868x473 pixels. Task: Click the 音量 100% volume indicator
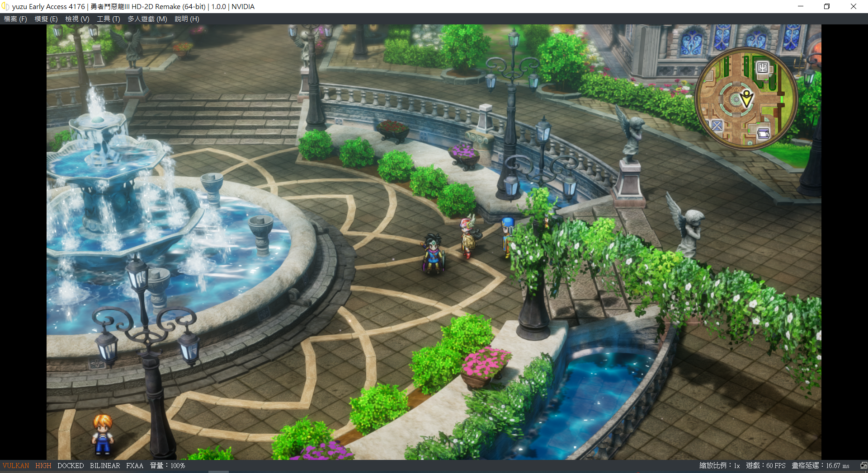[x=168, y=466]
